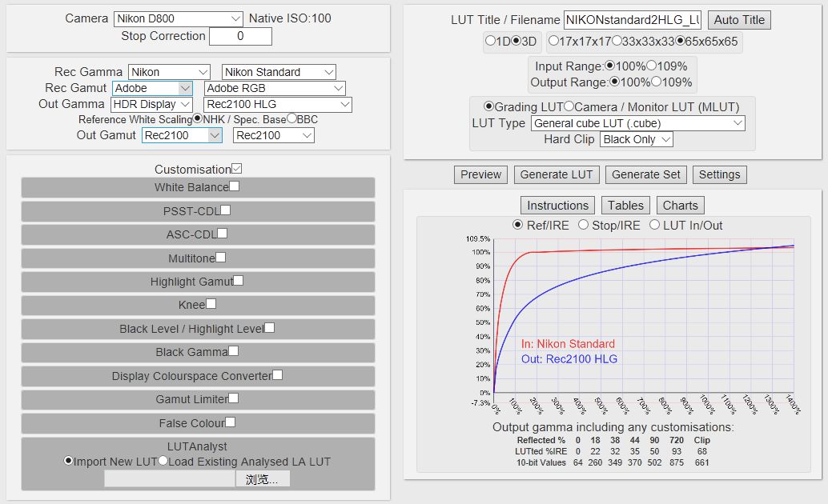Image resolution: width=828 pixels, height=504 pixels.
Task: Click the LUT file browse button
Action: point(262,479)
